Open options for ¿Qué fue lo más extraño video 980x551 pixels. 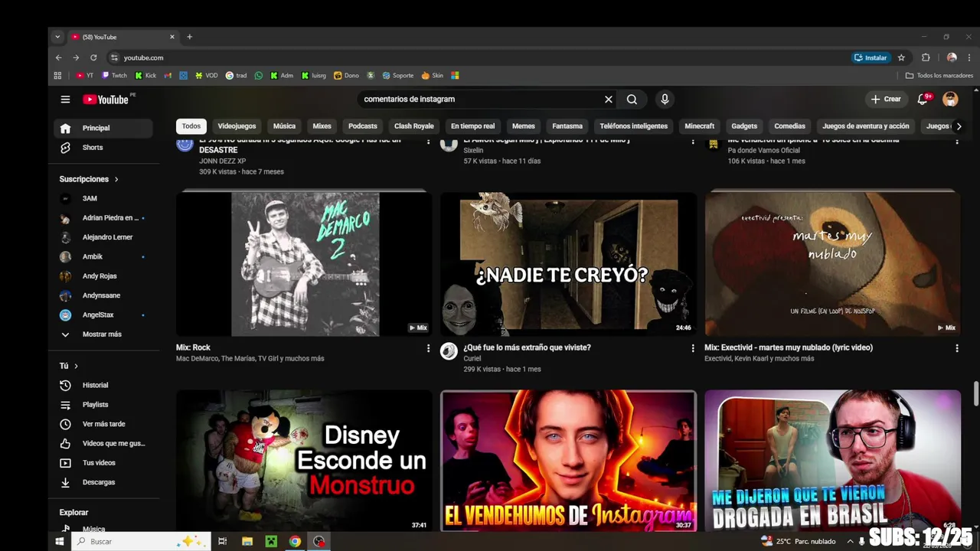click(x=693, y=348)
